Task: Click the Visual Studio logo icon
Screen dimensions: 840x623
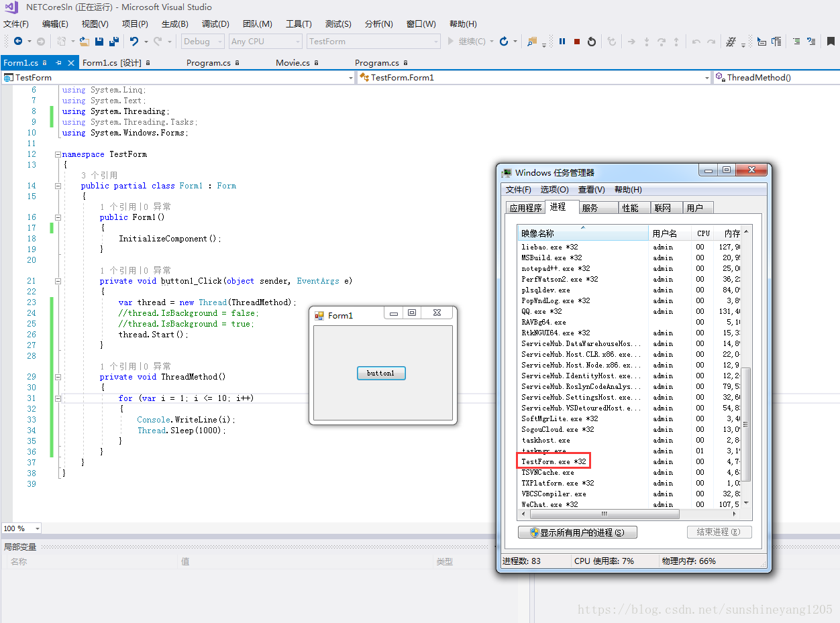Action: [x=11, y=8]
